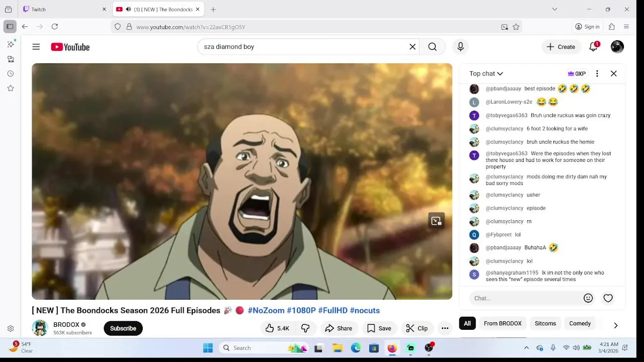Mute the Boondocks tab audio icon
644x362 pixels.
pyautogui.click(x=128, y=9)
